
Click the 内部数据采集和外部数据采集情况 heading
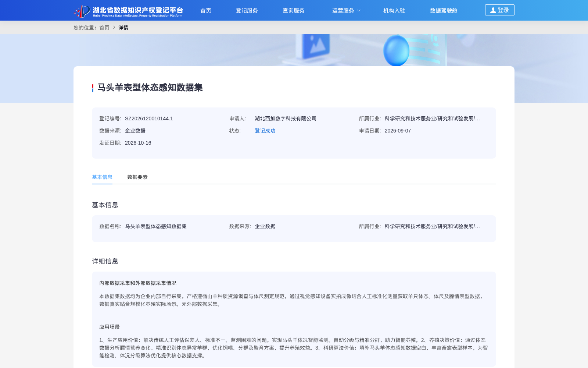[138, 283]
